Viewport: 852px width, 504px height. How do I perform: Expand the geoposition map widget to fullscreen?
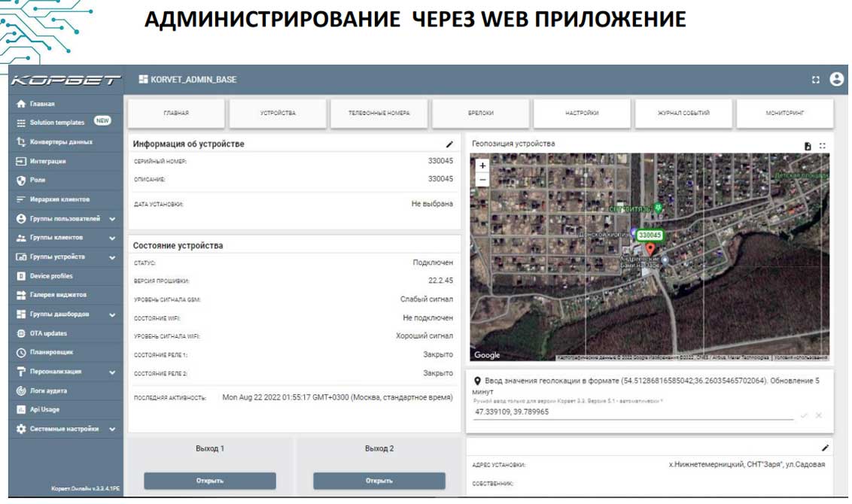click(x=823, y=146)
